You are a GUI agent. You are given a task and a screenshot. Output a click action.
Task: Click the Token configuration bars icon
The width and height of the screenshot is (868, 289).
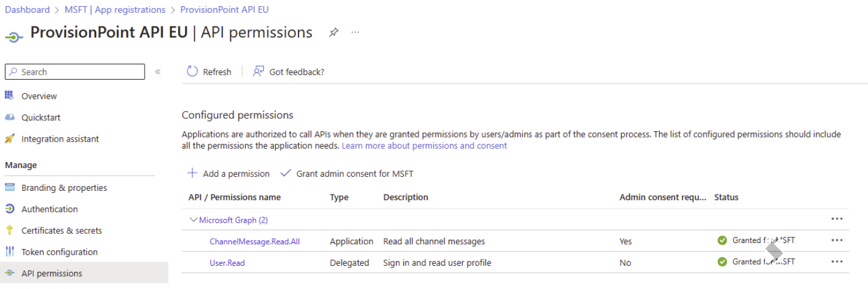coord(9,252)
